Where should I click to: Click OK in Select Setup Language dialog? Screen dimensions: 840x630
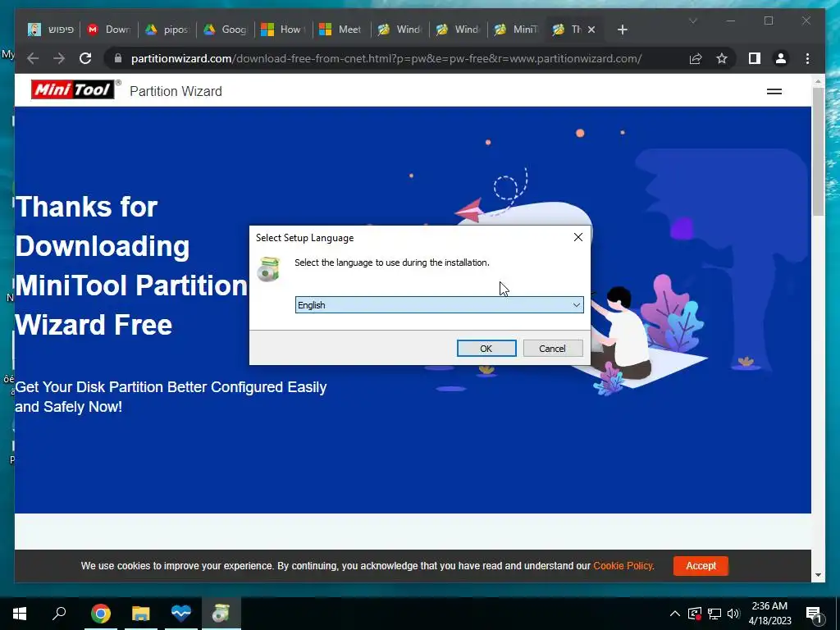coord(486,348)
